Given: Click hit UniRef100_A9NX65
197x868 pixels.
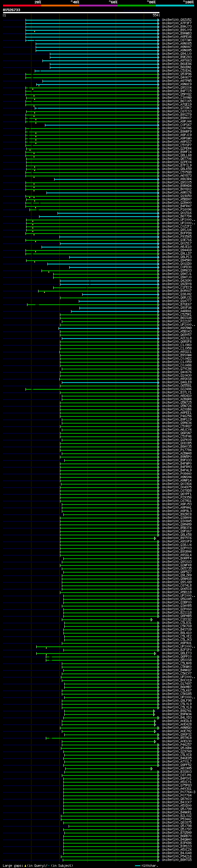Looking at the screenshot, I should coord(177,43).
